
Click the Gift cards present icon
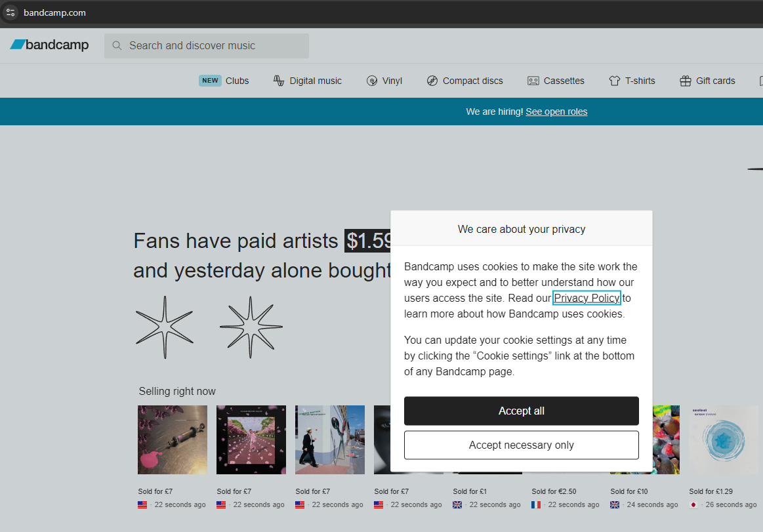coord(685,81)
